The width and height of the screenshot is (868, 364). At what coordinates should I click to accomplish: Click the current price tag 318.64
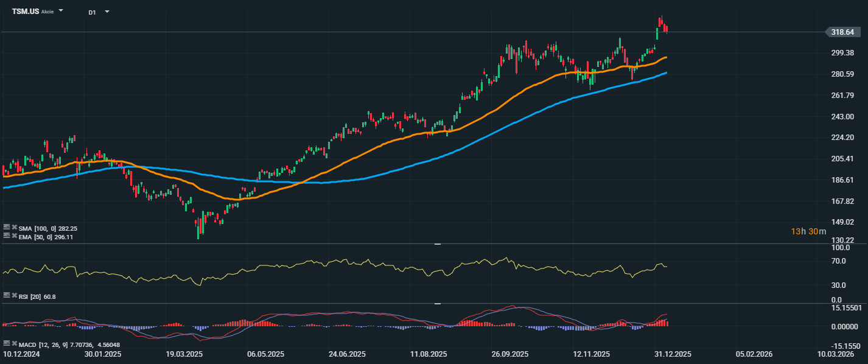point(843,32)
